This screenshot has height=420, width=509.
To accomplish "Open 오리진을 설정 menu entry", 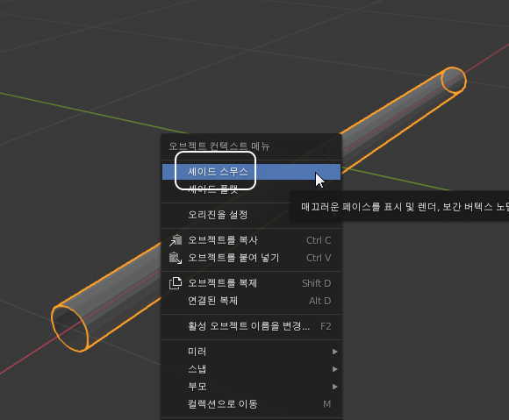I will [251, 214].
